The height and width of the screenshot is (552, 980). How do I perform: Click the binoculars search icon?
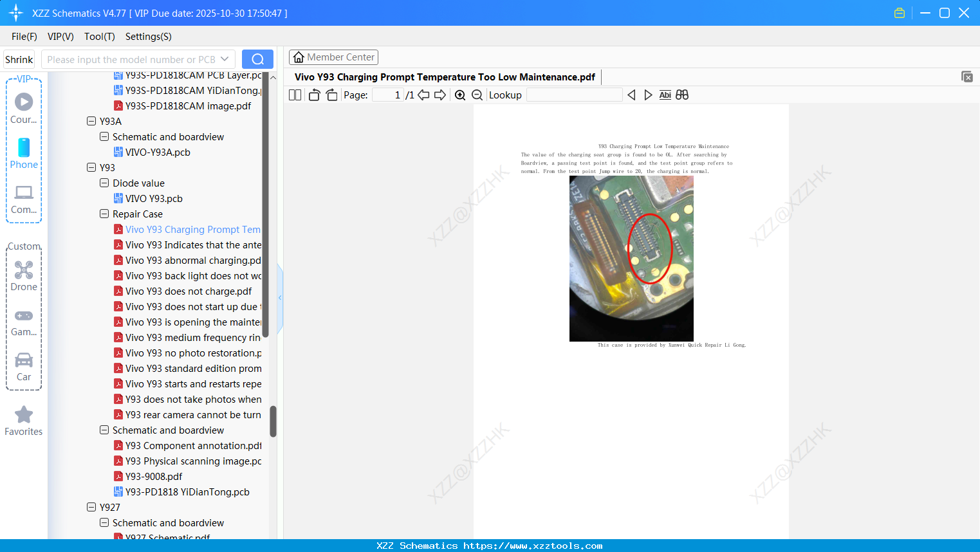click(682, 95)
